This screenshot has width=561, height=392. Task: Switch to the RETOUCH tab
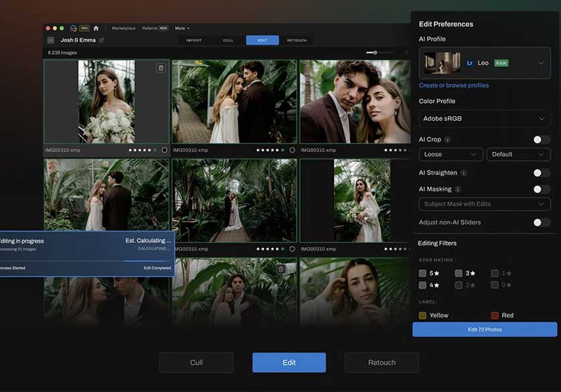click(x=296, y=40)
